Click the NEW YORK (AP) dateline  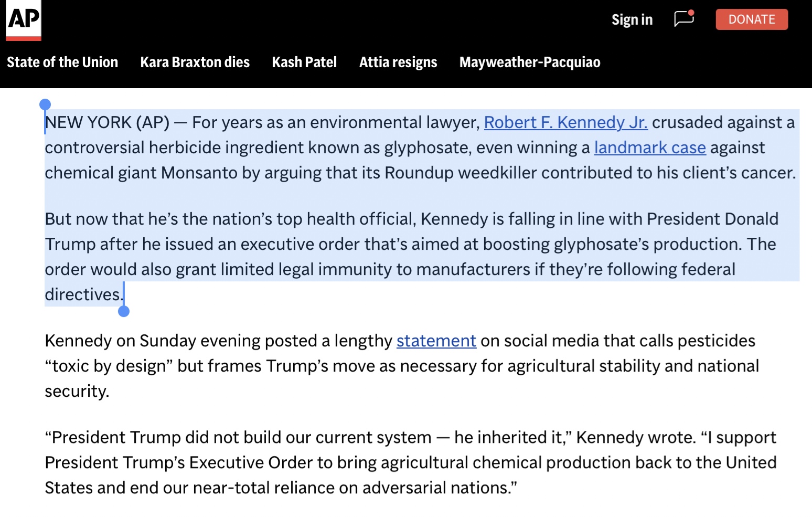pyautogui.click(x=107, y=122)
